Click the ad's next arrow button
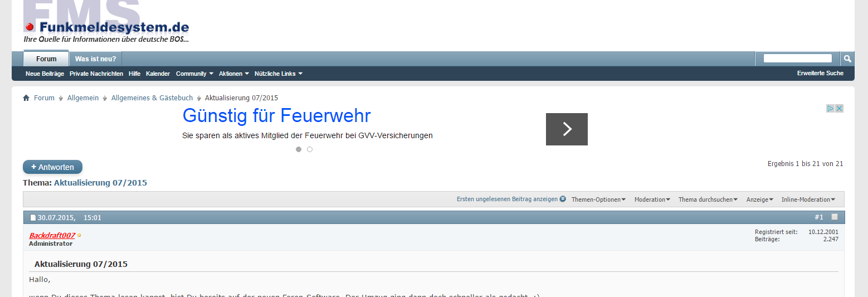This screenshot has height=297, width=868. coord(567,129)
